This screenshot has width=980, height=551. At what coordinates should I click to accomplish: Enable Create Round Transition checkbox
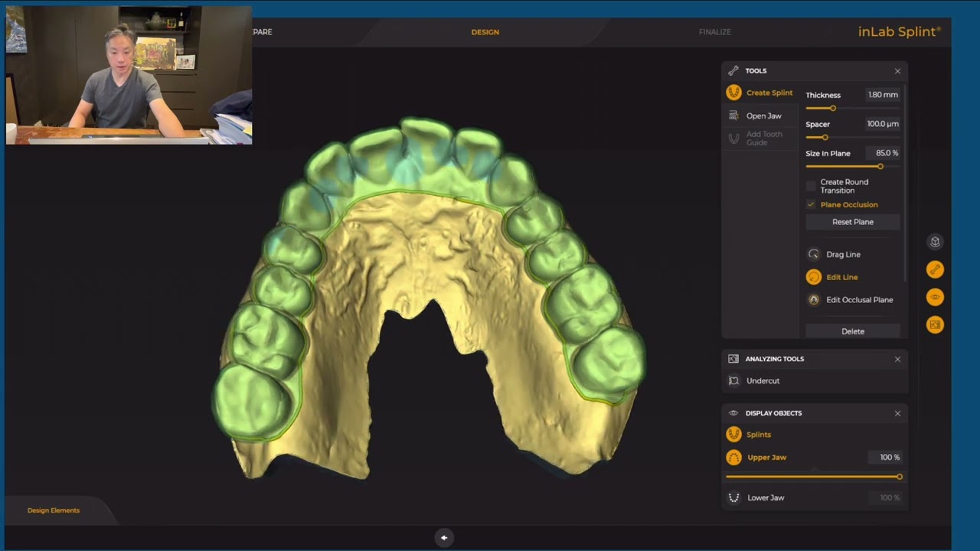pos(811,186)
